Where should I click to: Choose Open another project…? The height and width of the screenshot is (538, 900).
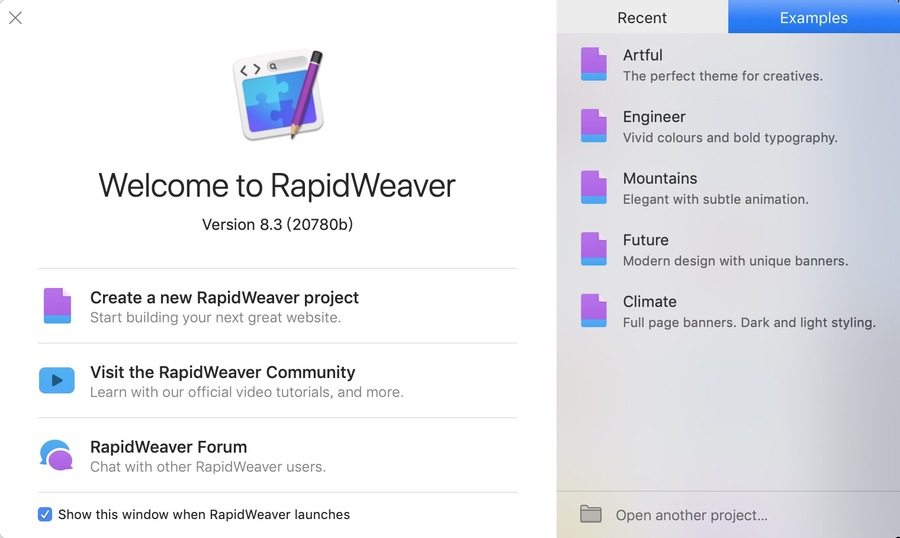[691, 516]
